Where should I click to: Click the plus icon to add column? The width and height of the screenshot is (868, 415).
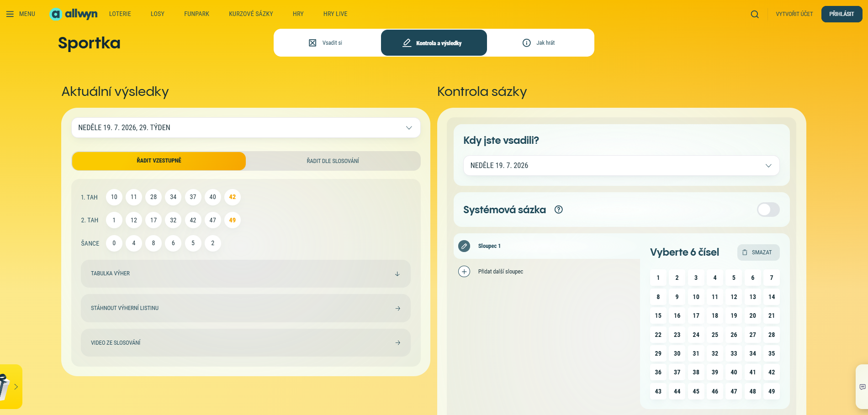click(x=464, y=272)
